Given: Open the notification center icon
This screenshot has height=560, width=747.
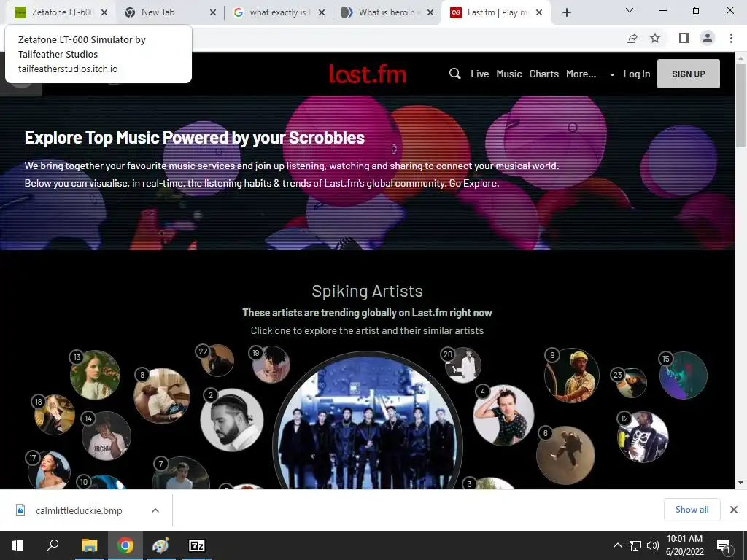Looking at the screenshot, I should point(724,546).
